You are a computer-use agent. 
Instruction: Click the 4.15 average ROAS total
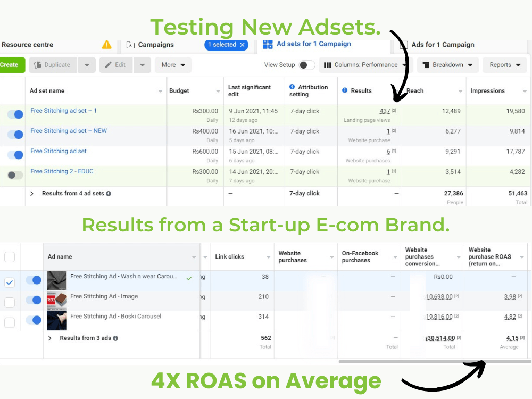[512, 338]
